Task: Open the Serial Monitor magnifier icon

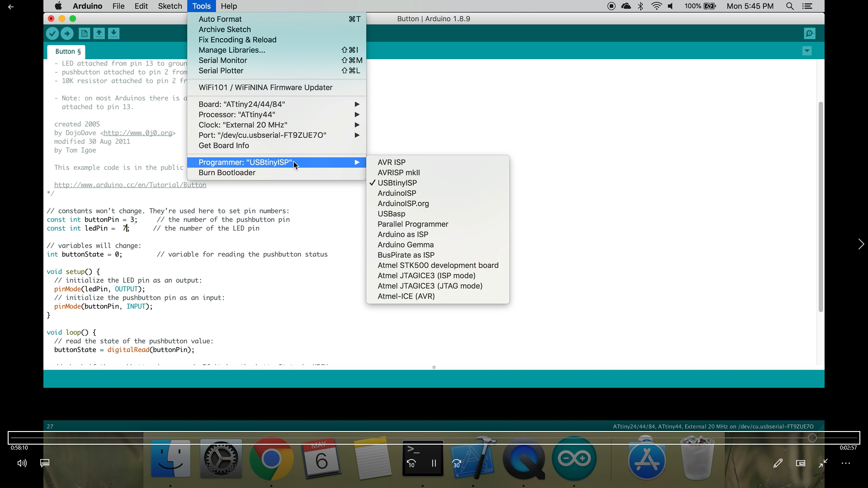Action: pos(810,33)
